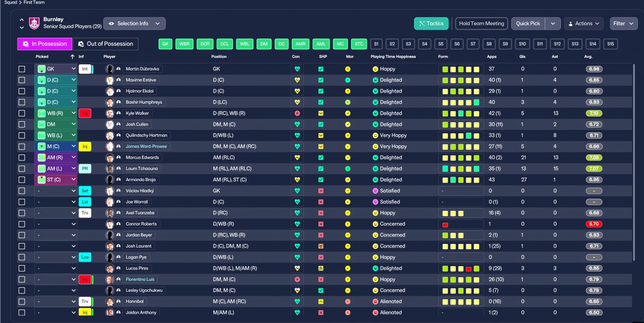Tick the checkbox for Joe Worrall
The height and width of the screenshot is (323, 644).
22,202
